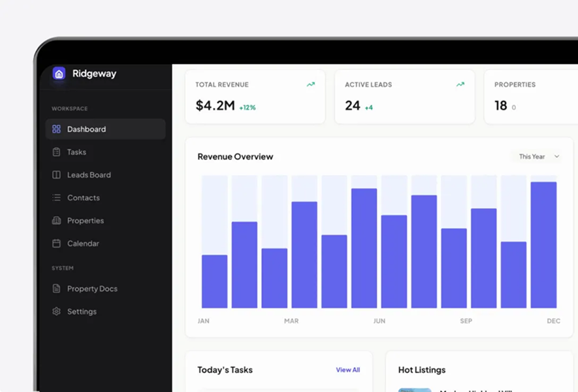Select the Properties stat card
Image resolution: width=578 pixels, height=392 pixels.
tap(531, 97)
